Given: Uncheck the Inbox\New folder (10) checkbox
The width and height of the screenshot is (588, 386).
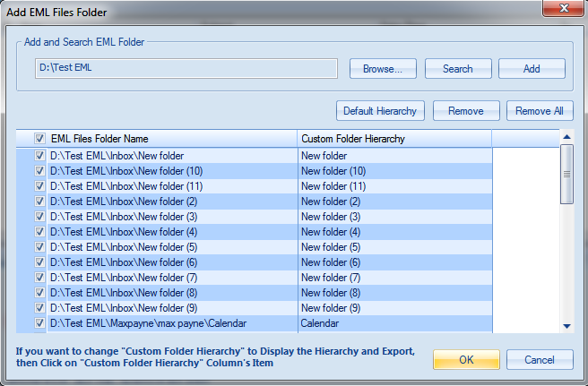Looking at the screenshot, I should pyautogui.click(x=39, y=171).
